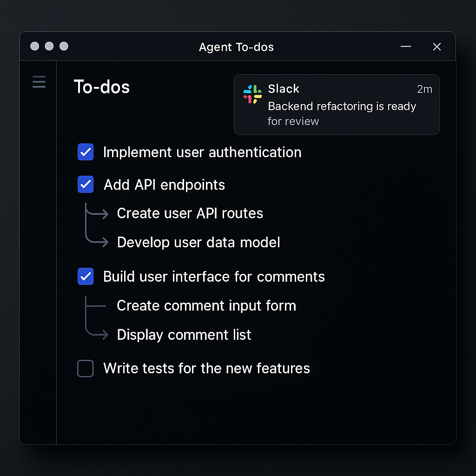Open the Slack notification about backend refactoring

[x=337, y=105]
